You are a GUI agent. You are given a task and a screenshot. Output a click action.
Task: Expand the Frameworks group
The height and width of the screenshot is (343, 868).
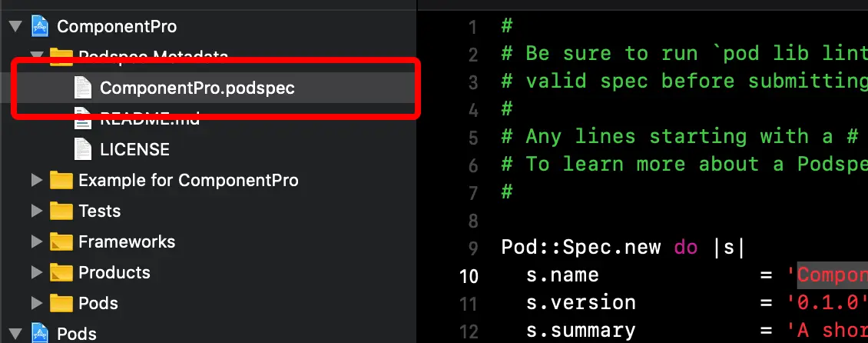(36, 241)
